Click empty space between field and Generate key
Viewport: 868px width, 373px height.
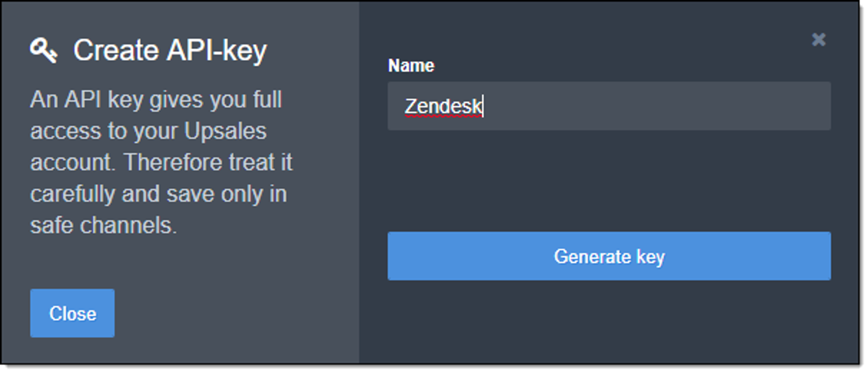coord(609,180)
